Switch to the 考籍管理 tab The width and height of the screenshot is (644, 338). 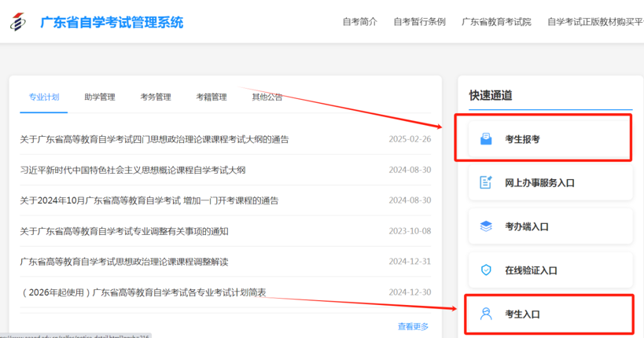(x=212, y=97)
